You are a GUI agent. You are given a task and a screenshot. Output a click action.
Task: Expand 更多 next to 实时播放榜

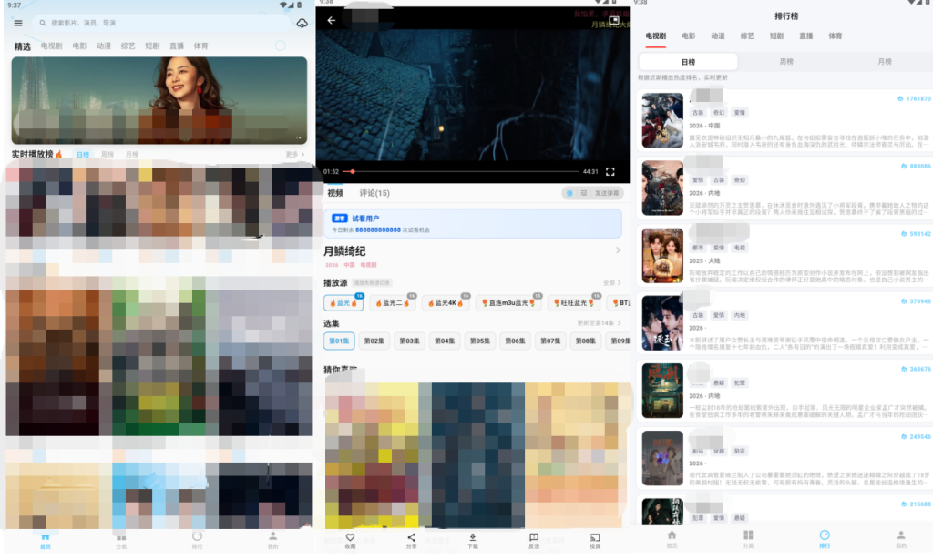[x=294, y=155]
